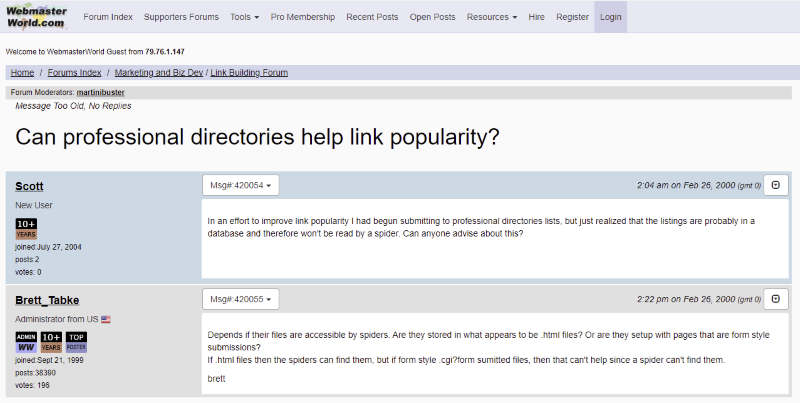Open Pro Membership page
800x403 pixels.
click(x=303, y=17)
